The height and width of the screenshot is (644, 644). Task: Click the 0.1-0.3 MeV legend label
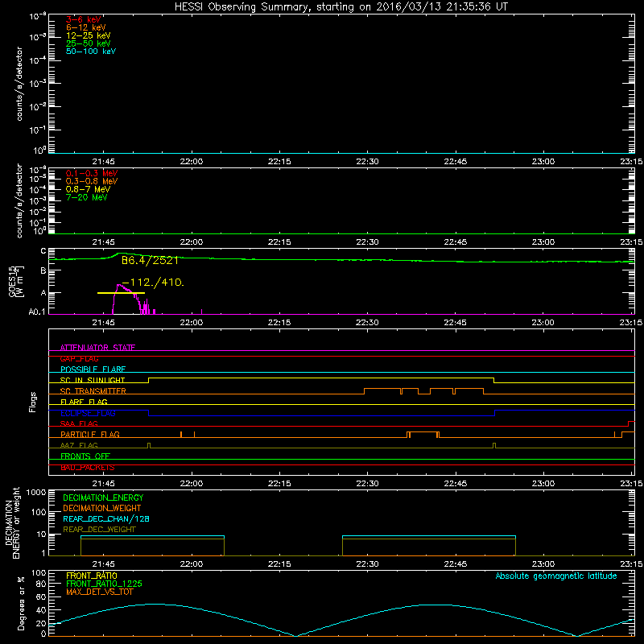(x=91, y=173)
